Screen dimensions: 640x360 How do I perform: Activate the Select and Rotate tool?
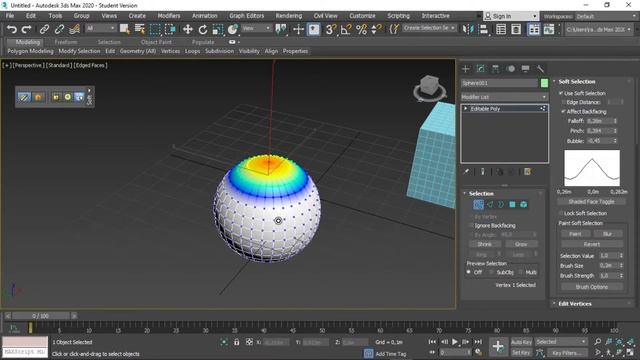tap(203, 29)
